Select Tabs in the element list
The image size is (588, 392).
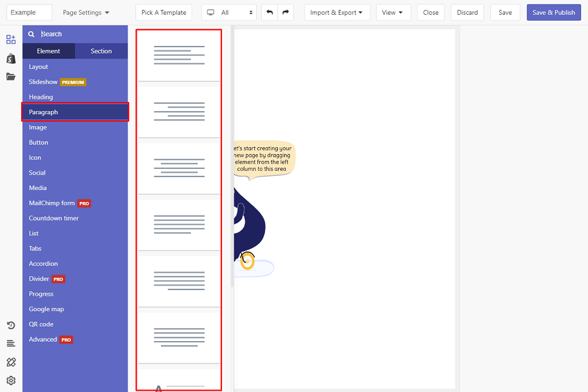point(75,248)
